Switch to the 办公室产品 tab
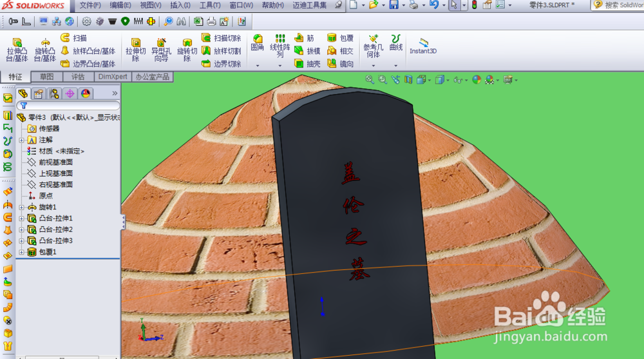Image resolution: width=644 pixels, height=359 pixels. tap(153, 77)
